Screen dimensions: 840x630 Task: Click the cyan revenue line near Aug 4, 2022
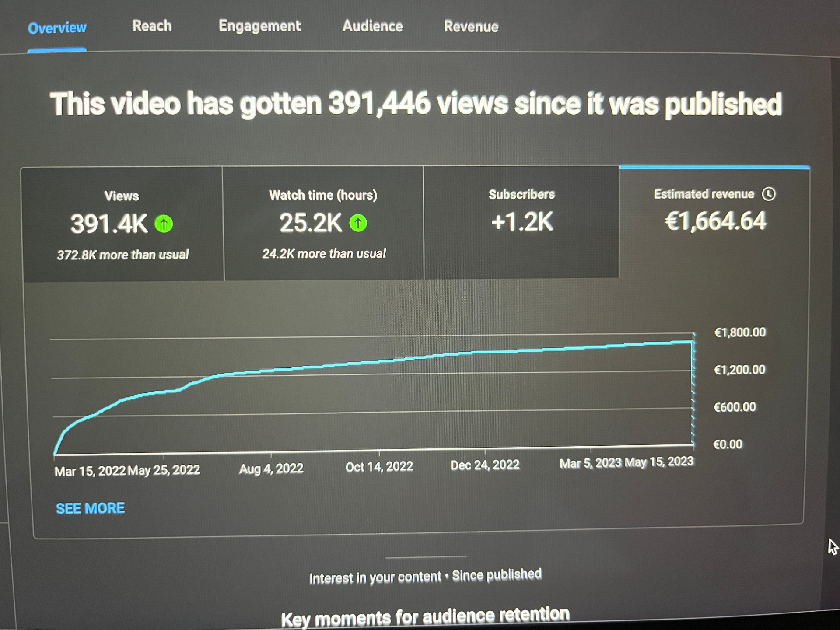(271, 370)
